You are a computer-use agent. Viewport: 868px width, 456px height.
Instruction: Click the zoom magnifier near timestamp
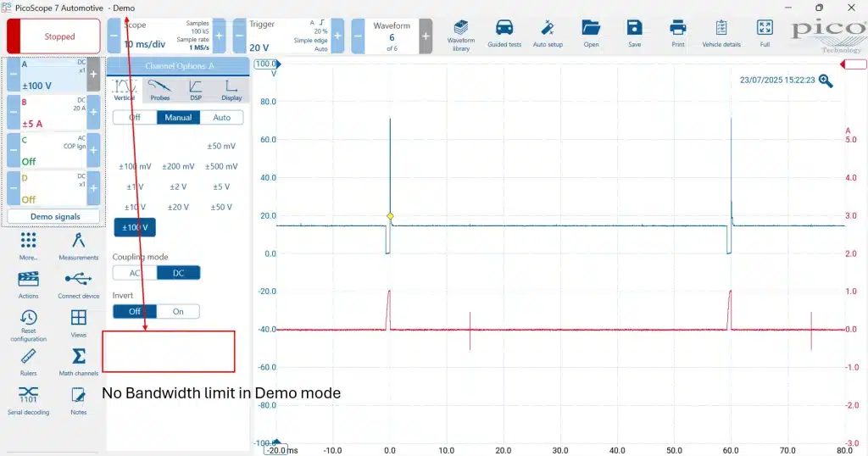[x=826, y=81]
